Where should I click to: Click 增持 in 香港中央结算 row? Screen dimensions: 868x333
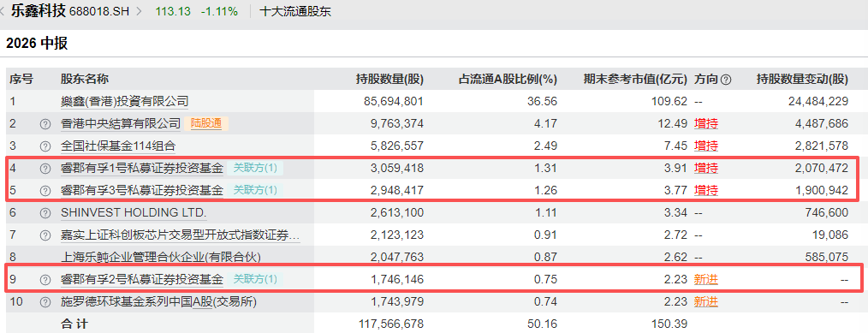click(x=706, y=124)
